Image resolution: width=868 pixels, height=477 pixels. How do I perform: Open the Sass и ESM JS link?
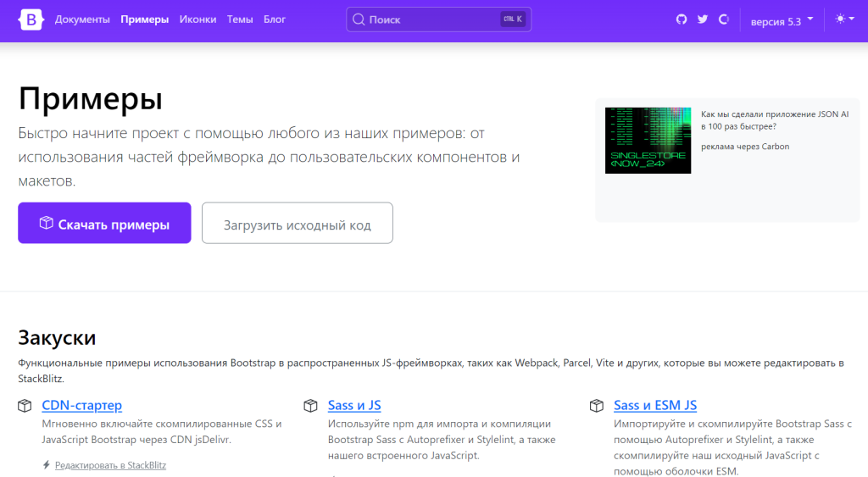(x=655, y=405)
